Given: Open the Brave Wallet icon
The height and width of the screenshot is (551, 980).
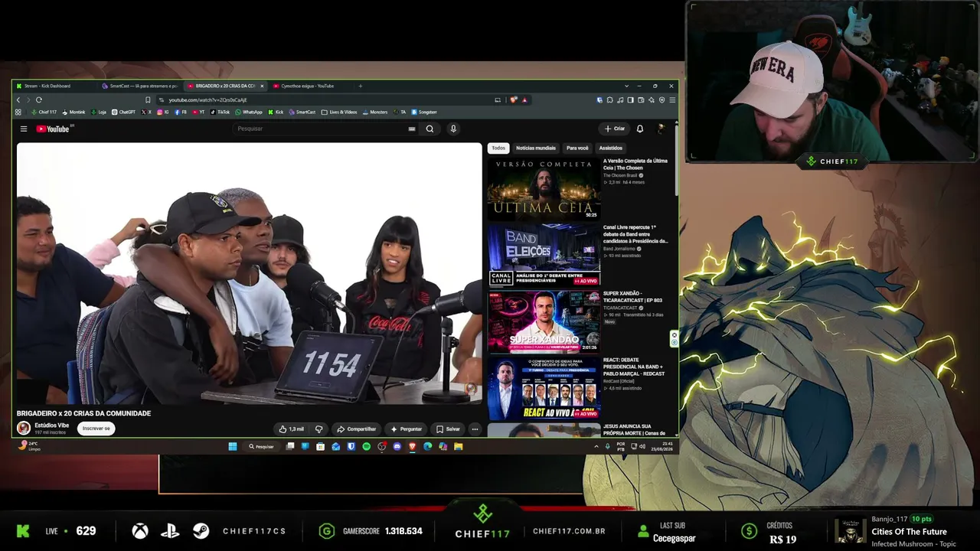Looking at the screenshot, I should coord(640,99).
